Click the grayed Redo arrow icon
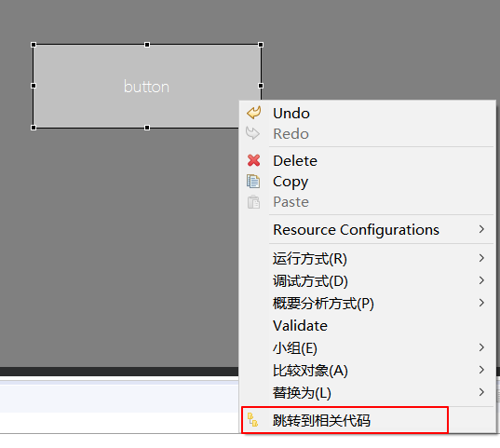Viewport: 500px width, 448px height. 253,133
